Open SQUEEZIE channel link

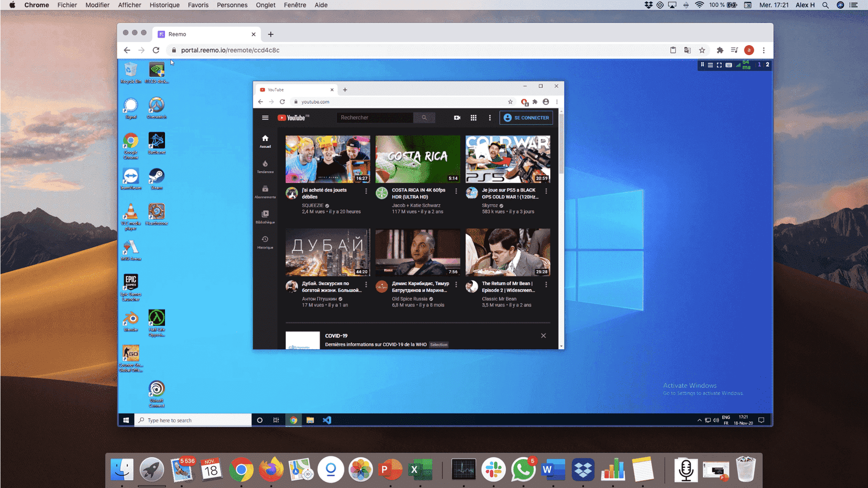(313, 206)
